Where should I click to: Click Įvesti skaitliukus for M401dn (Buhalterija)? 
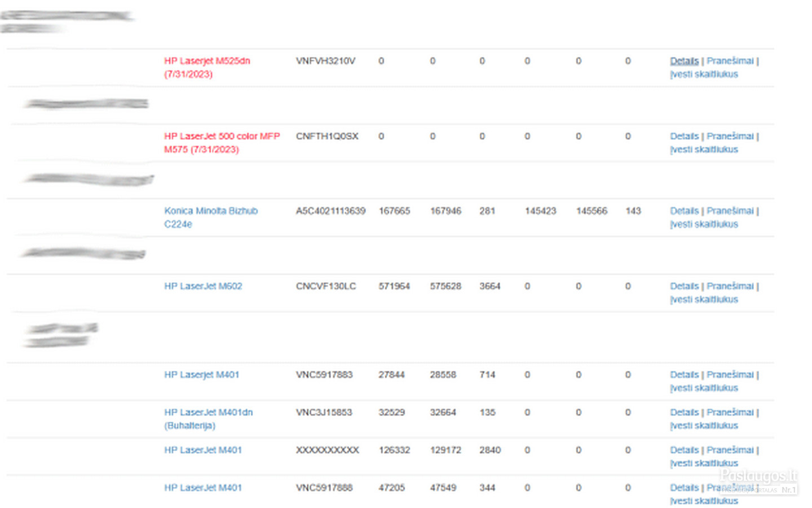pos(704,426)
